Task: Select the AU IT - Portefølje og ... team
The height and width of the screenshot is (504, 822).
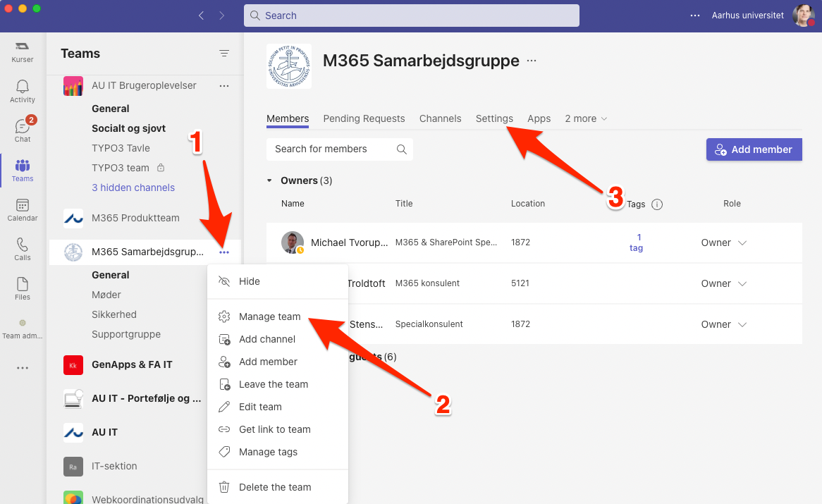Action: click(146, 399)
